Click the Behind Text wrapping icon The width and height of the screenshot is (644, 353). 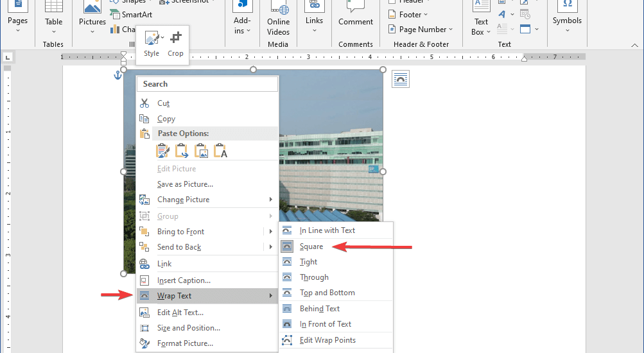(287, 308)
